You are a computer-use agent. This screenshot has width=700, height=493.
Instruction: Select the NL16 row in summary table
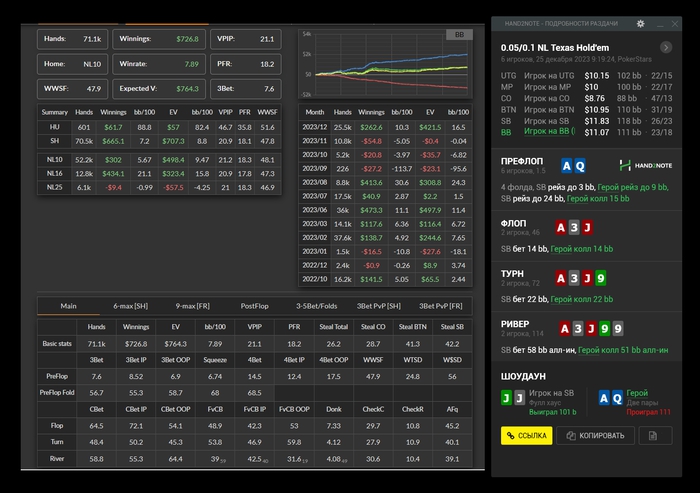click(x=55, y=173)
